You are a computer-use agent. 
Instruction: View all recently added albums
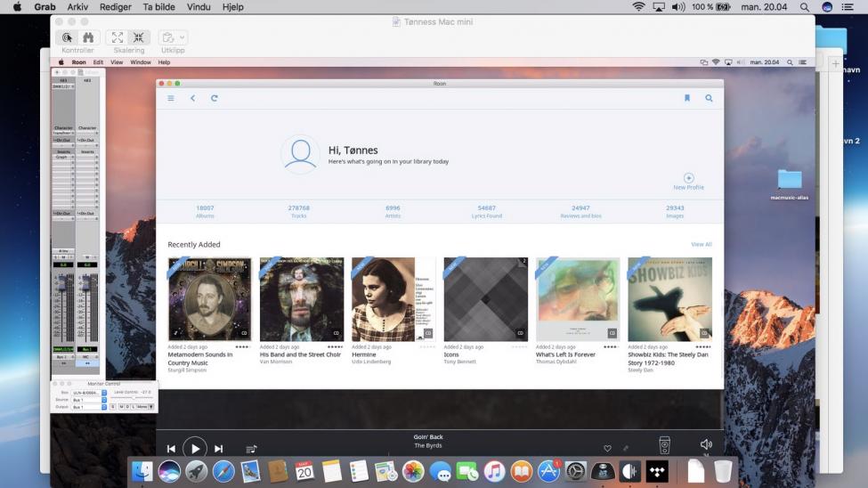702,244
